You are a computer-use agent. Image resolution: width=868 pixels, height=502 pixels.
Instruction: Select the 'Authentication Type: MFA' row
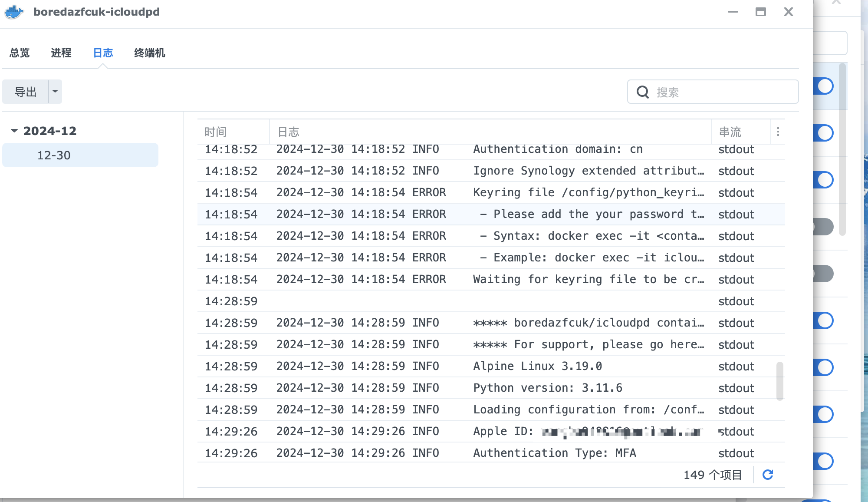tap(491, 452)
